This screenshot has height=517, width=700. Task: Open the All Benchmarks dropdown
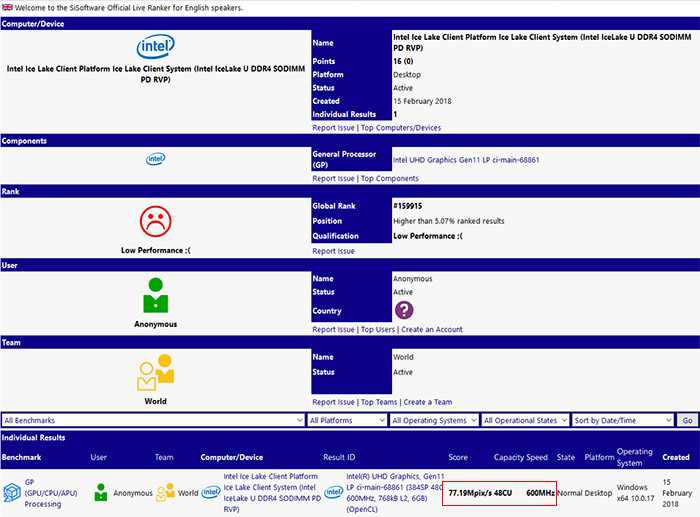[153, 420]
